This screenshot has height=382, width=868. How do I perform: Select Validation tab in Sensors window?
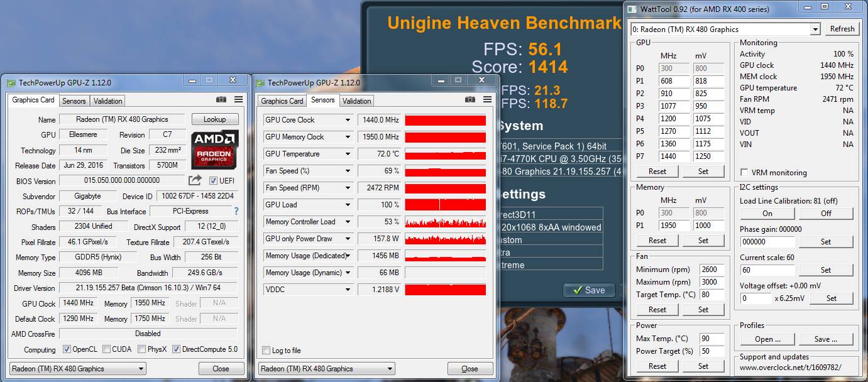point(357,101)
